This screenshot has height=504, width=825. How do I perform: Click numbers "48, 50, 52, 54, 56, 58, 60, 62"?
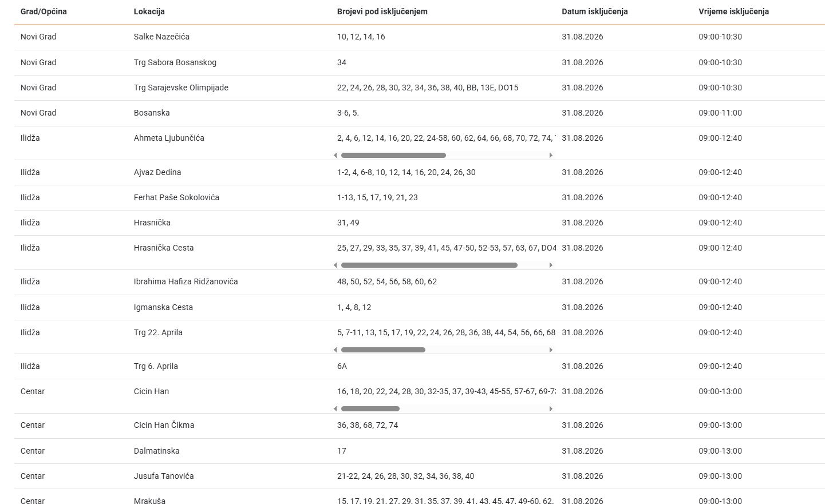click(387, 281)
